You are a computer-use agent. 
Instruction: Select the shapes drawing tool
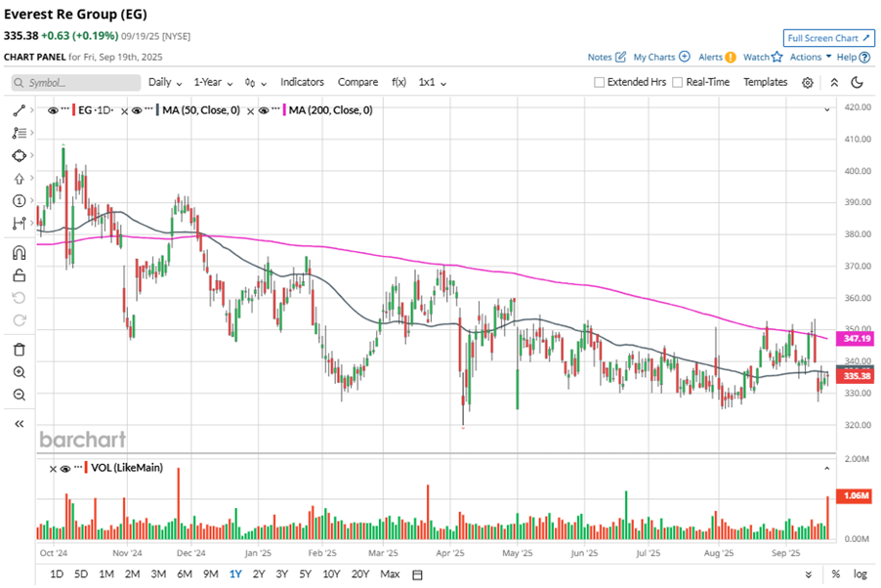point(20,155)
